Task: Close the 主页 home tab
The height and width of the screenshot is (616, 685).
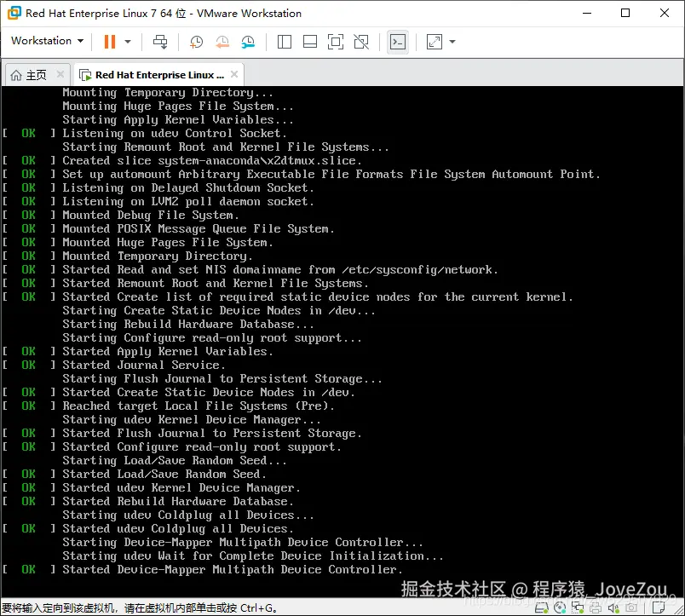Action: pyautogui.click(x=60, y=75)
